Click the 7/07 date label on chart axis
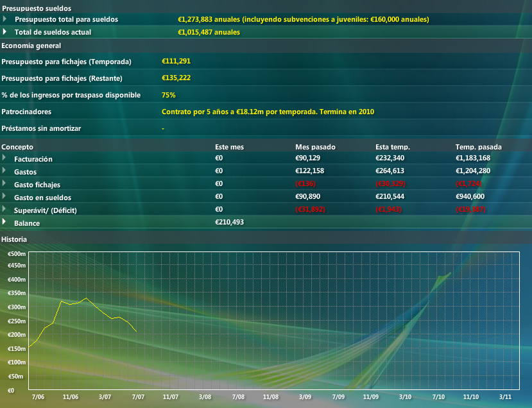 [x=138, y=397]
